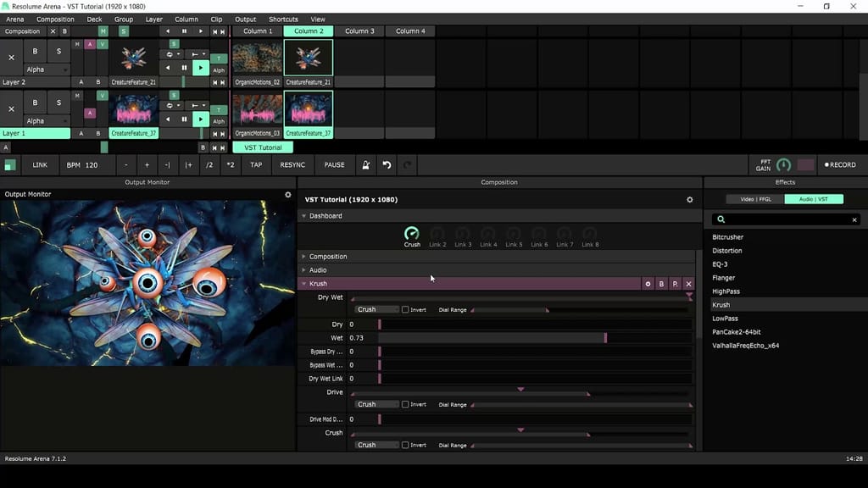The image size is (868, 488).
Task: Clear Layer 2 with its X button
Action: 11,58
